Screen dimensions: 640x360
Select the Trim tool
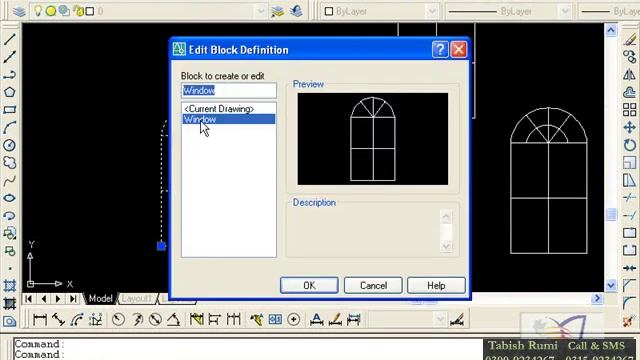tap(629, 198)
